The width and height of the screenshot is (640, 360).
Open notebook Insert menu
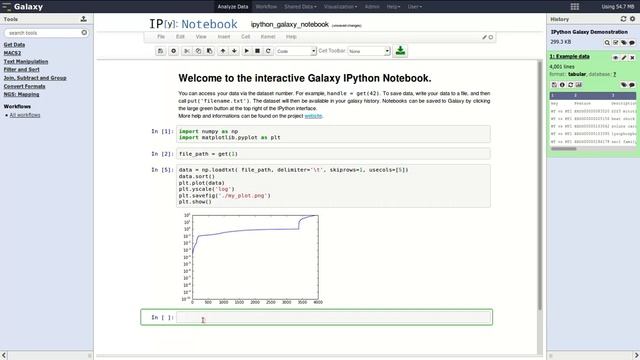point(224,37)
